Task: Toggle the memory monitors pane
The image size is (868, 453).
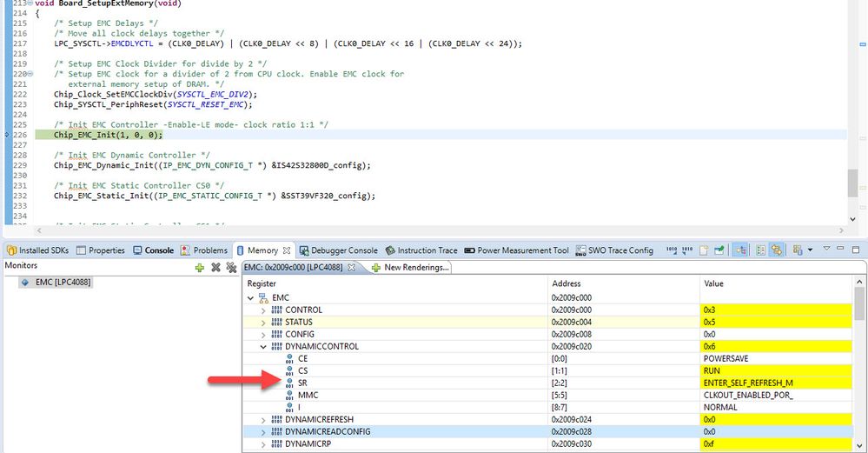Action: 740,250
